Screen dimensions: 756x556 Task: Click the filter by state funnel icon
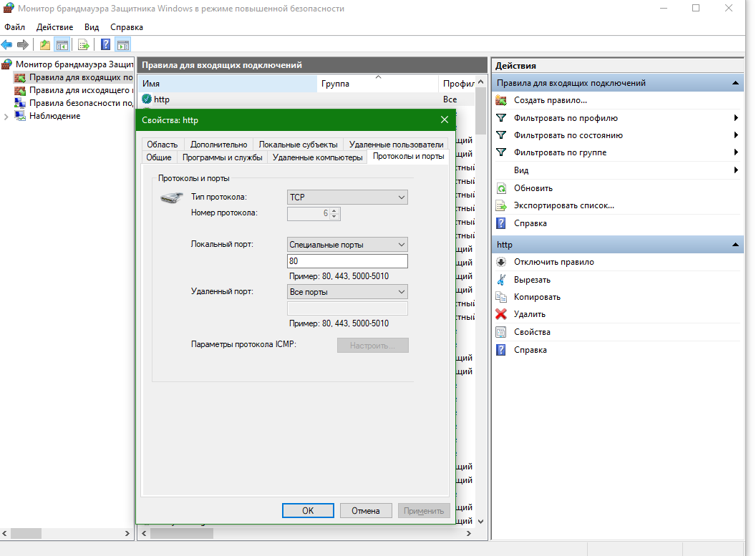click(x=501, y=135)
